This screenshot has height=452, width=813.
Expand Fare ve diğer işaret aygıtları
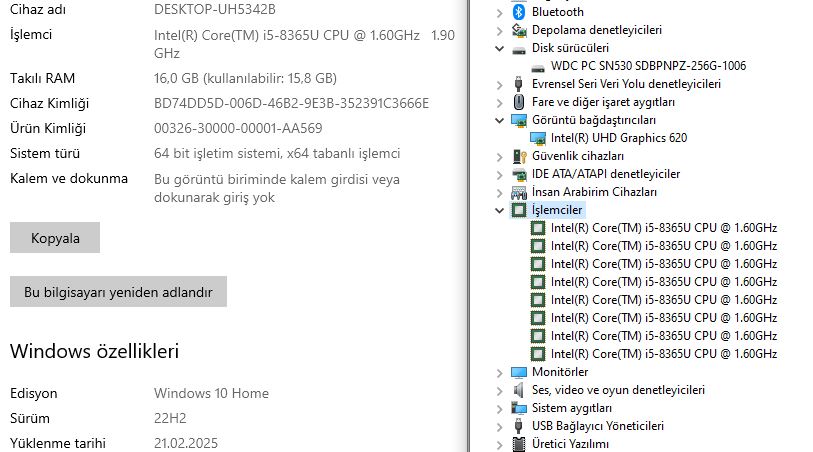pyautogui.click(x=499, y=103)
